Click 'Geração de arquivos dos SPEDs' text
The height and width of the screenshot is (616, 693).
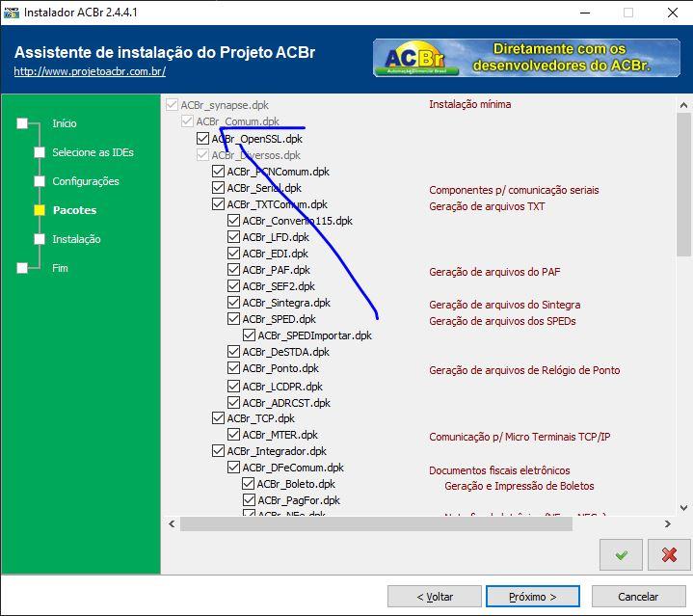coord(502,321)
